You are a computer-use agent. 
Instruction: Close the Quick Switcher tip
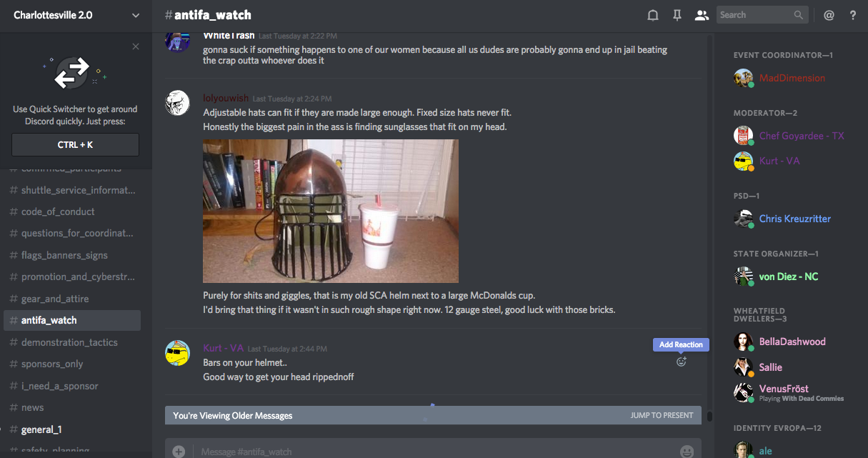click(136, 46)
